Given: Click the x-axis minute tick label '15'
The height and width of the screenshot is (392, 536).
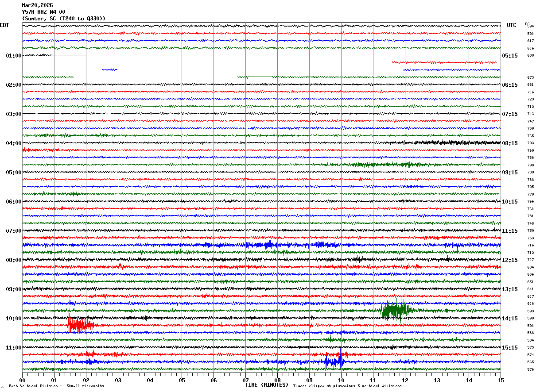Looking at the screenshot, I should 501,380.
